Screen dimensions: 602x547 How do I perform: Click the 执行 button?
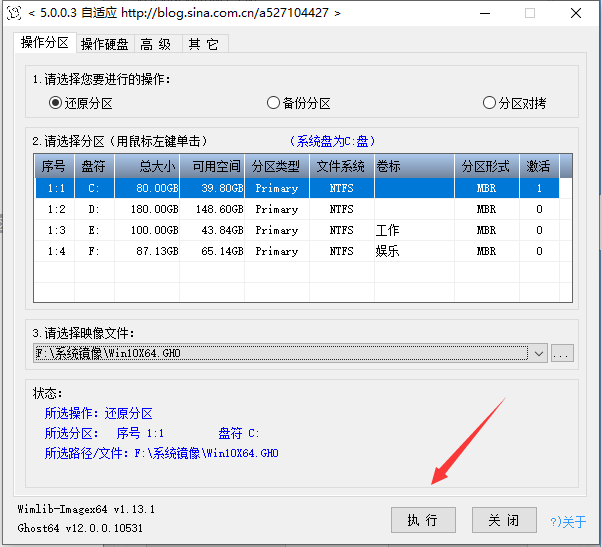point(422,520)
